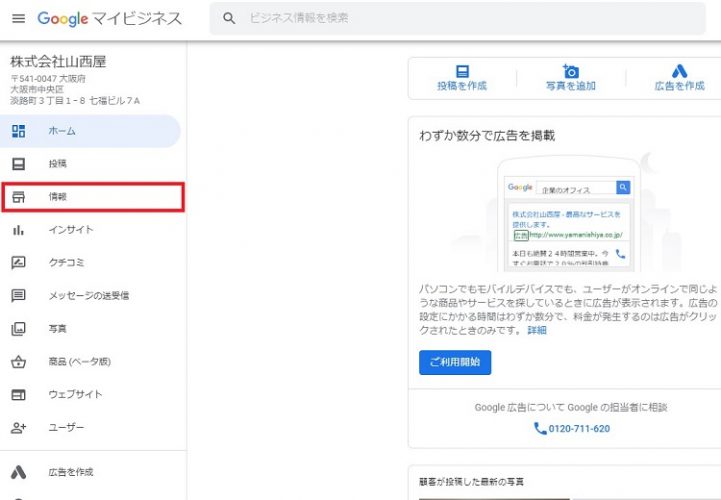Click the 写真を追加 camera icon
The image size is (721, 500).
(571, 71)
